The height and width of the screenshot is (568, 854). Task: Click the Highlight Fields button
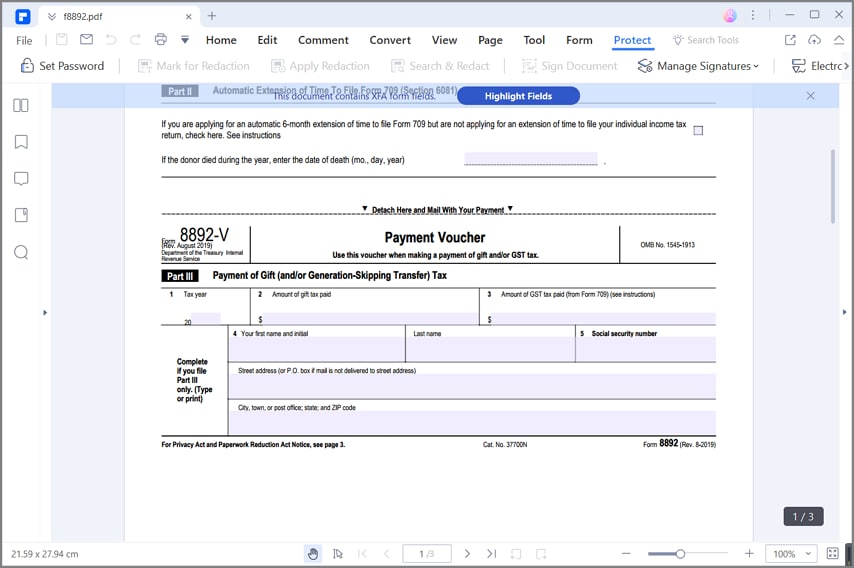coord(518,96)
